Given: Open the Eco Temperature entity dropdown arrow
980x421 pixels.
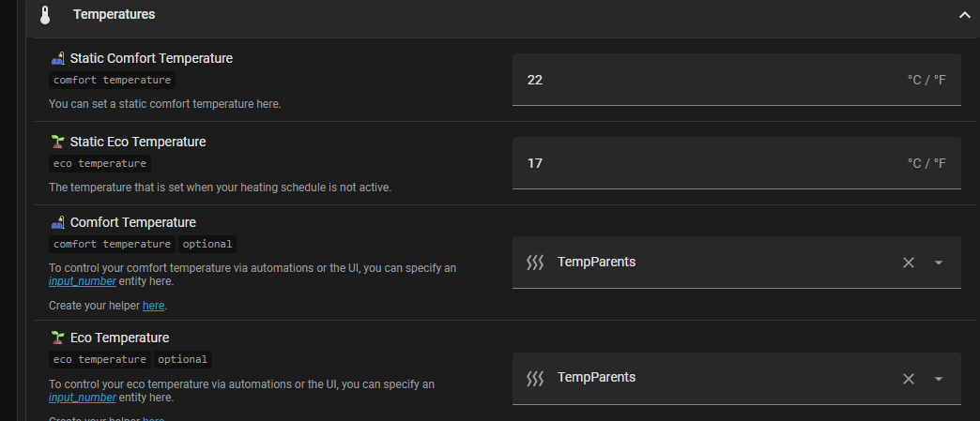Looking at the screenshot, I should [939, 378].
